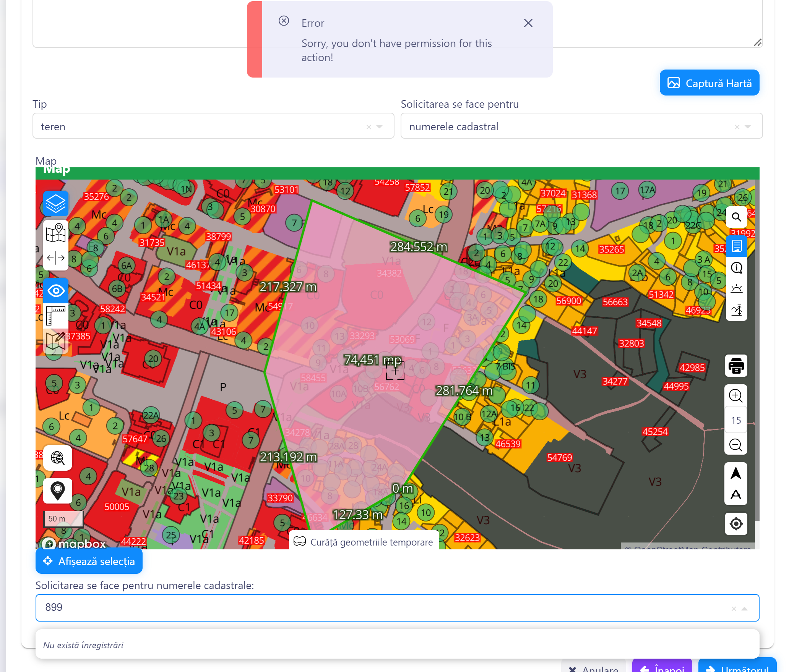Zoom in on the map

pos(736,395)
